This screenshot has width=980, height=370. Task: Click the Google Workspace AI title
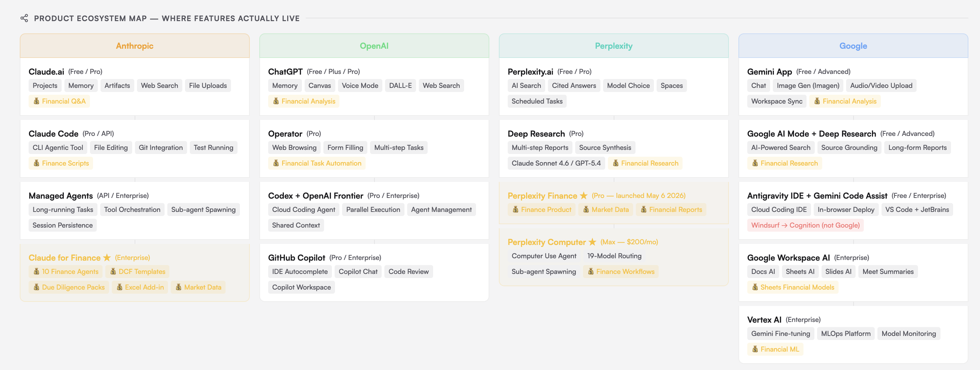pyautogui.click(x=788, y=258)
